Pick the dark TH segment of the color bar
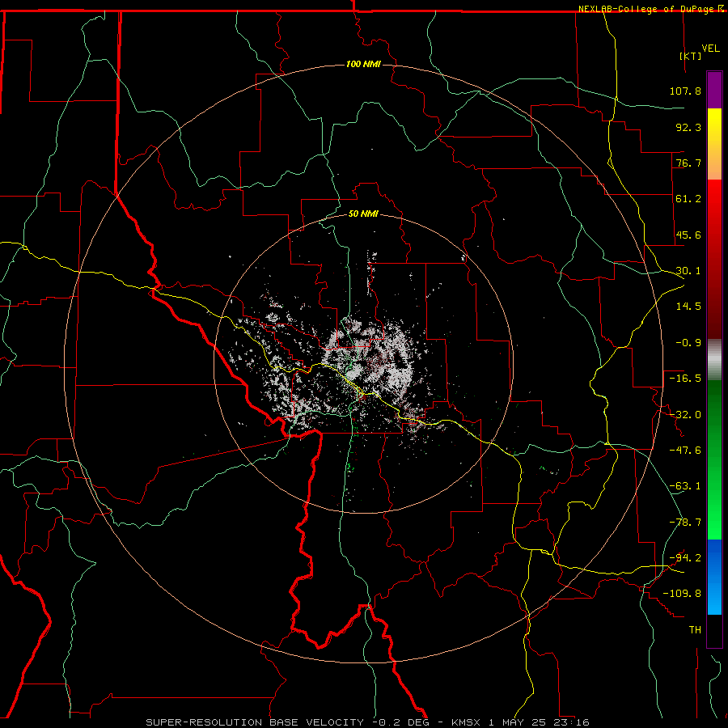Screen dimensions: 728x728 (x=714, y=630)
